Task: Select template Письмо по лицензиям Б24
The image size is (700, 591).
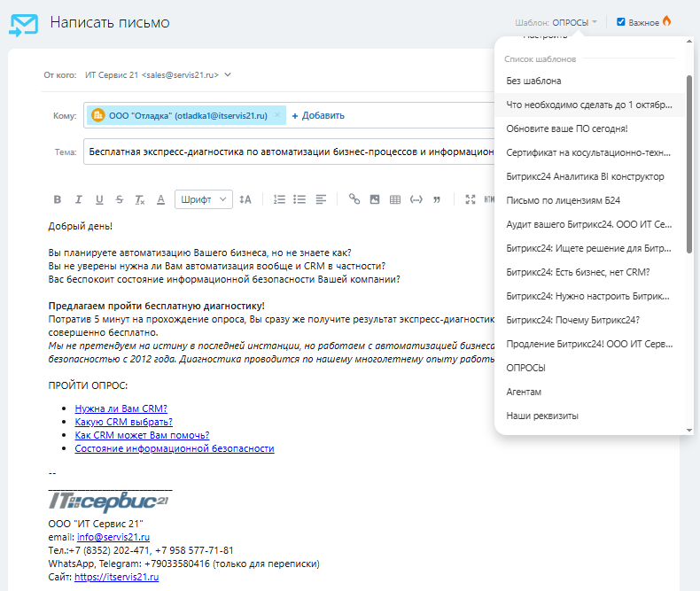Action: [589, 200]
